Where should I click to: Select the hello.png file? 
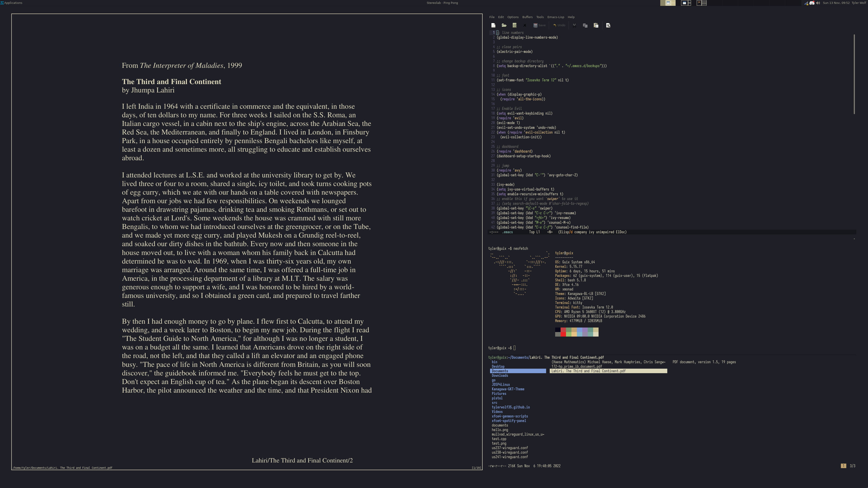(x=500, y=430)
